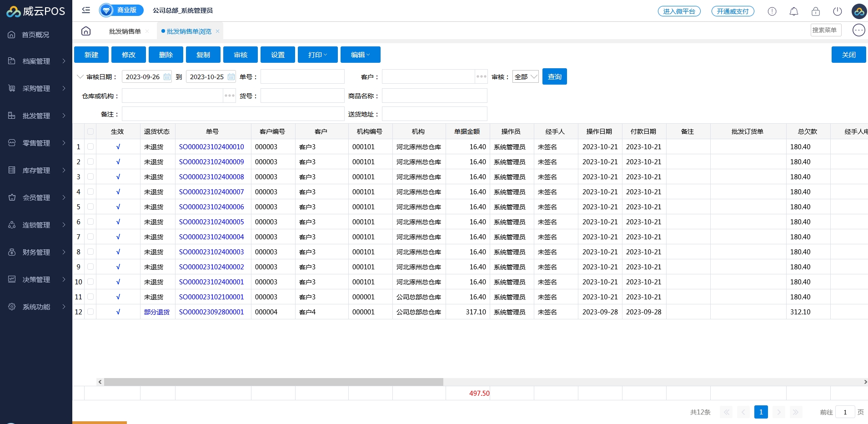Click the 商品名称 input field
The height and width of the screenshot is (424, 868).
point(434,96)
